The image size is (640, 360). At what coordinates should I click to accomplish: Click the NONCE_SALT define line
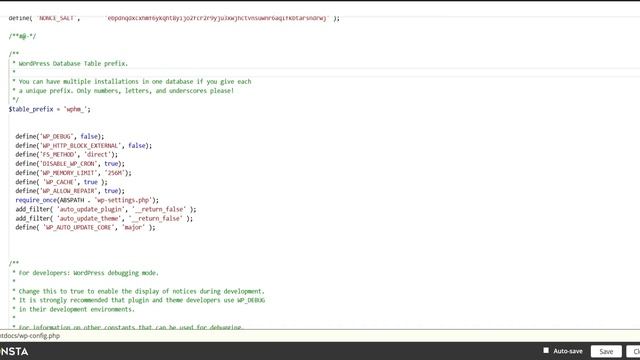click(x=174, y=18)
